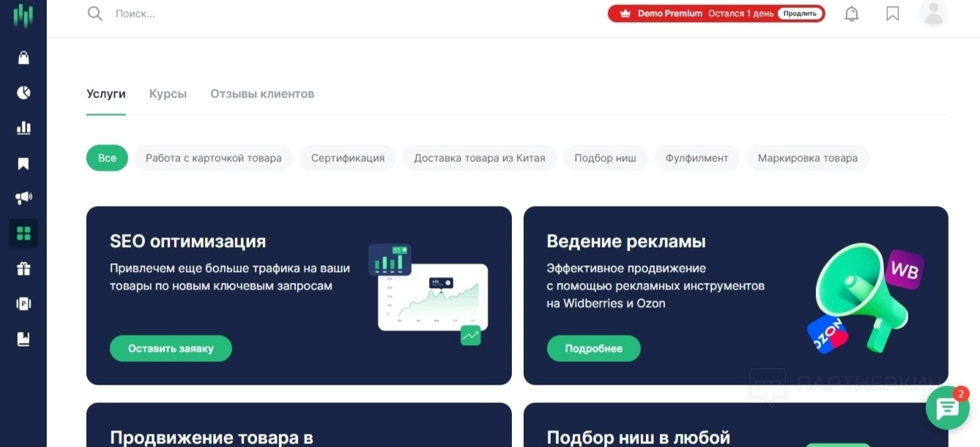Image resolution: width=980 pixels, height=447 pixels.
Task: Click the Продлить button in premium banner
Action: coord(800,13)
